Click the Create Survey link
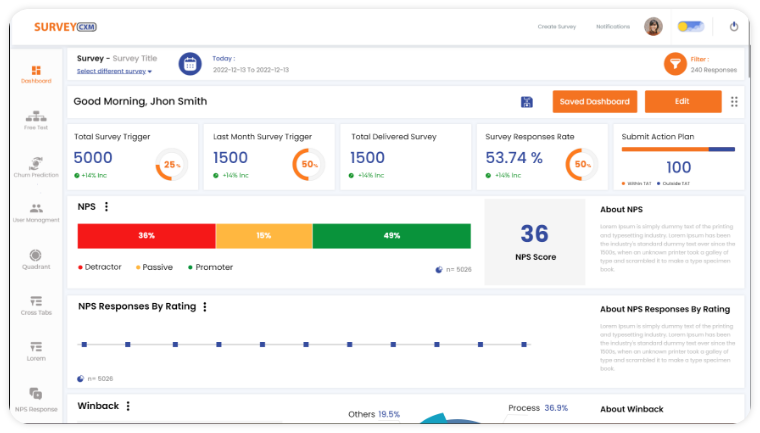 (557, 27)
